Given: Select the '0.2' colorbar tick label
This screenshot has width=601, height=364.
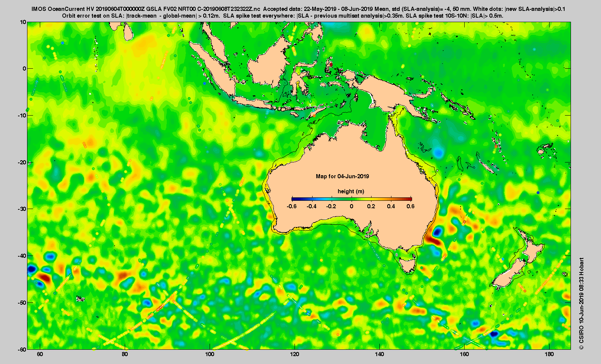Looking at the screenshot, I should click(x=371, y=206).
